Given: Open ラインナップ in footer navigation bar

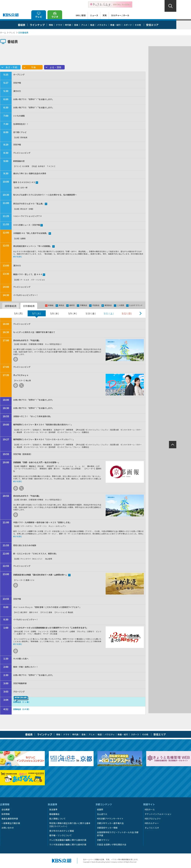Looking at the screenshot, I should coord(44,735).
